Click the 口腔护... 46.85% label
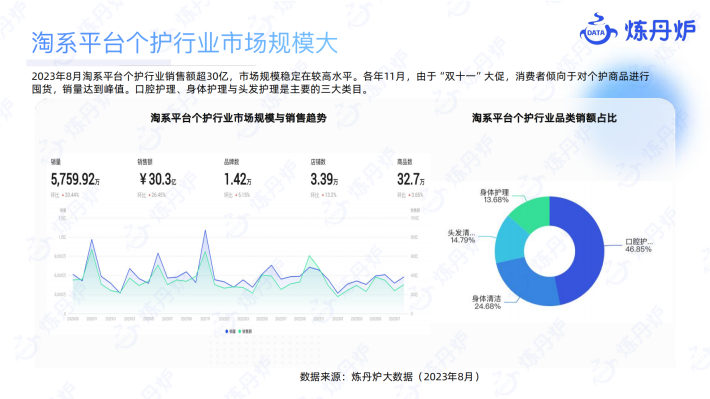This screenshot has width=710, height=399. coord(638,245)
